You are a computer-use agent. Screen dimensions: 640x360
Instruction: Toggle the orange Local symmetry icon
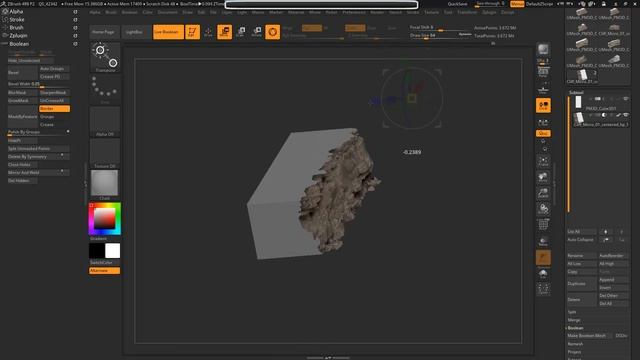(x=543, y=105)
